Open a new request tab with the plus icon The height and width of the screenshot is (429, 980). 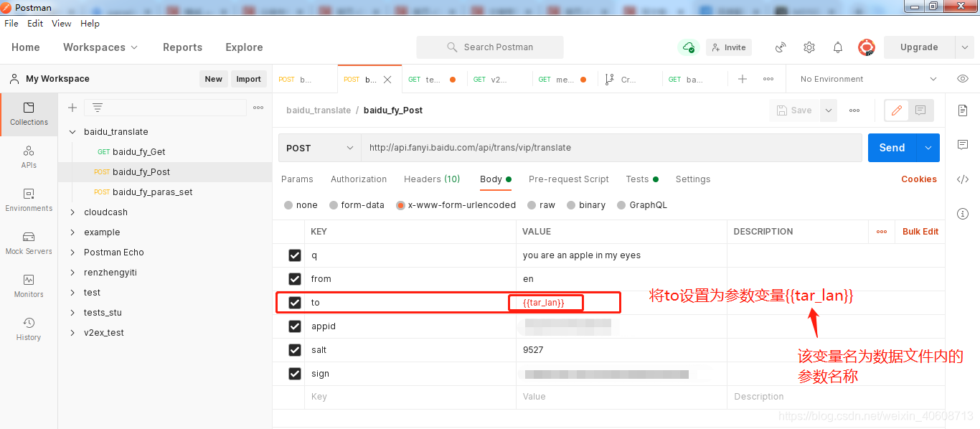click(743, 79)
